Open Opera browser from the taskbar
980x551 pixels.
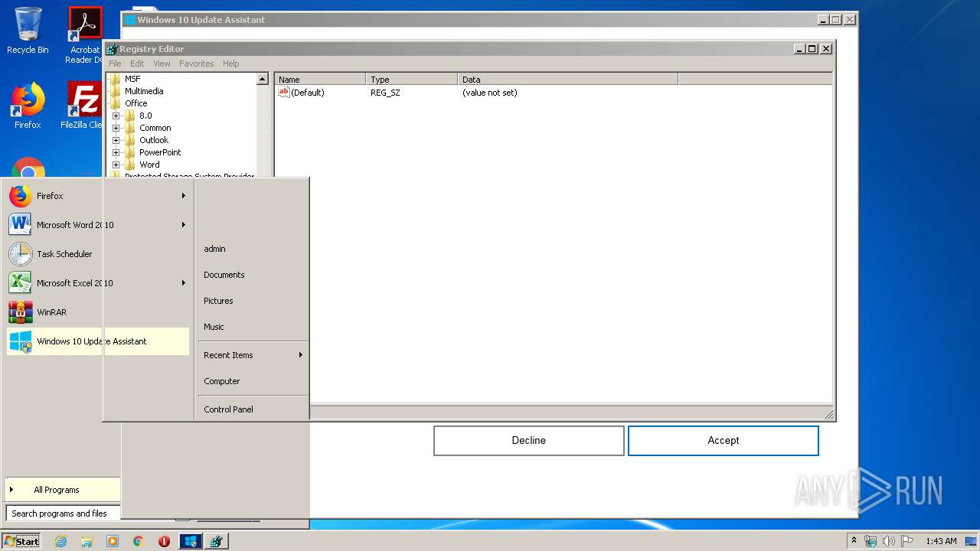[x=164, y=541]
